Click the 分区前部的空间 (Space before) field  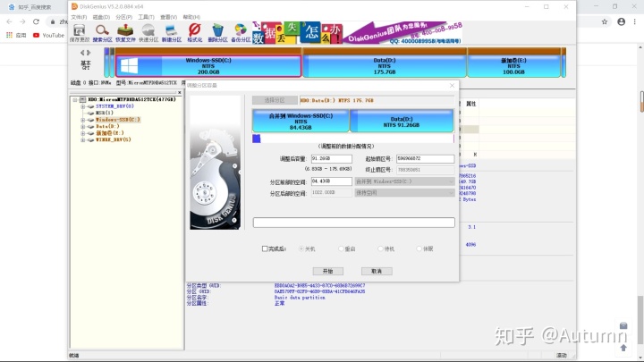[x=332, y=181]
